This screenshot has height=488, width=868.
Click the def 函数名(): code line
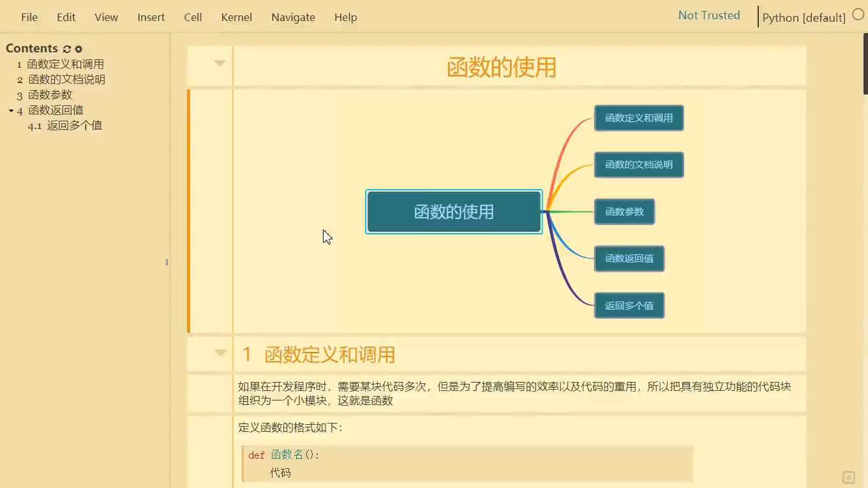[284, 455]
